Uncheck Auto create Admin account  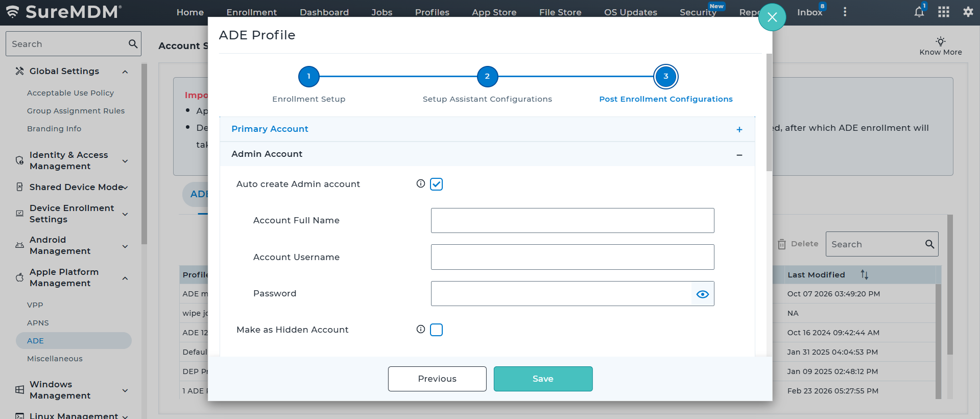pos(436,184)
